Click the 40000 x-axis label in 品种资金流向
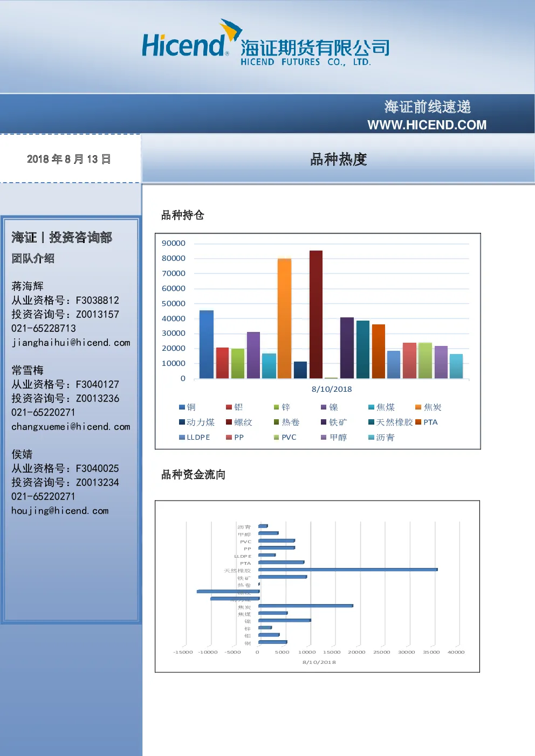Viewport: 535px width, 756px height. 456,652
